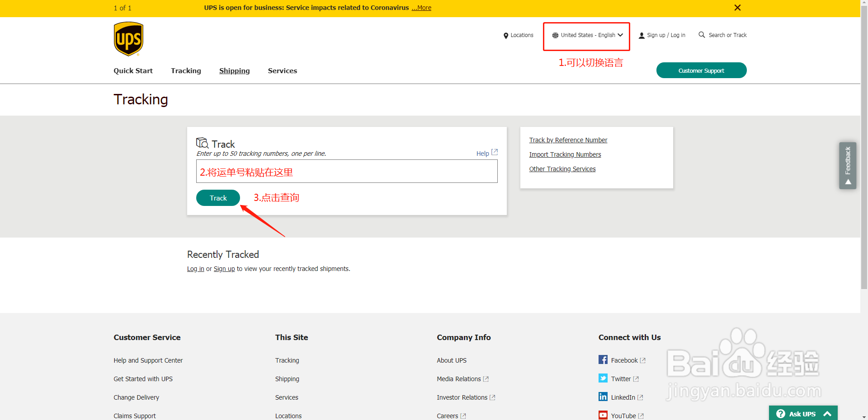The image size is (868, 420).
Task: Expand Ask UPS with the up chevron
Action: point(827,414)
